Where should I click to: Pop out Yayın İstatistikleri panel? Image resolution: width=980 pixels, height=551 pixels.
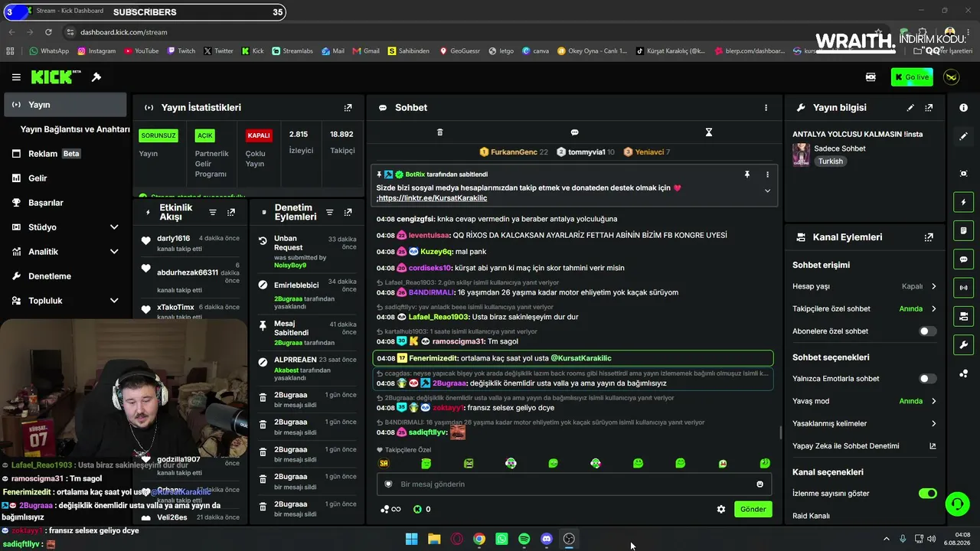click(x=348, y=108)
